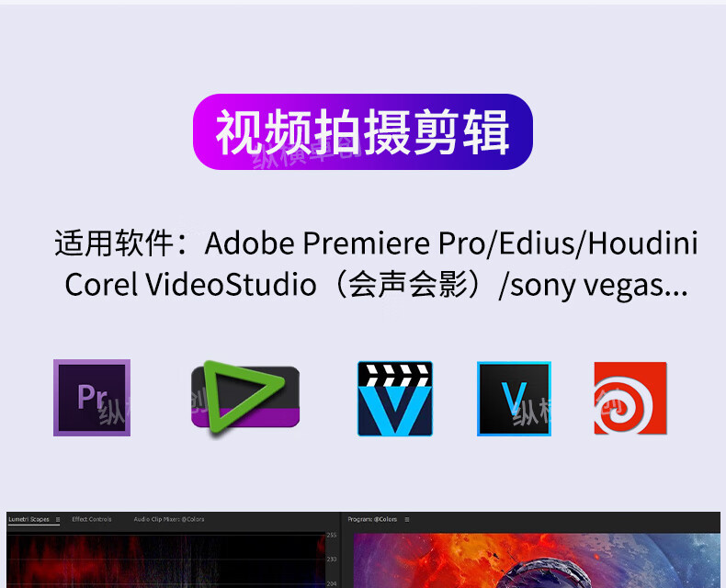Screen dimensions: 726x588
Task: Click the 255 value on scope scale
Action: pos(332,536)
